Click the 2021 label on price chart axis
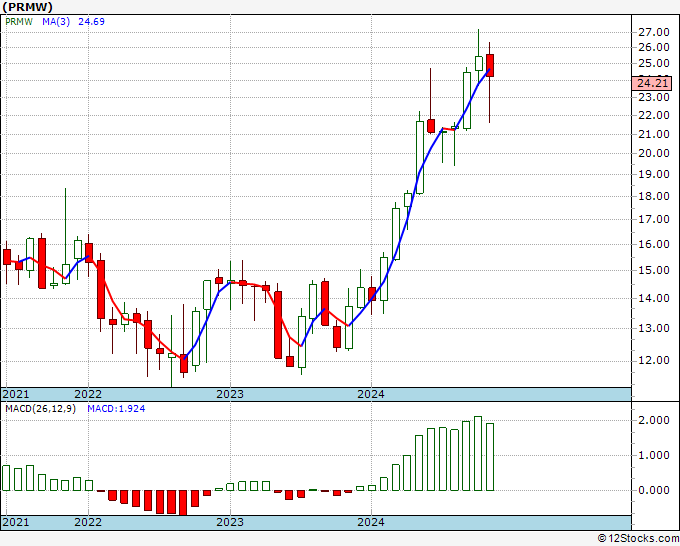The width and height of the screenshot is (680, 546). 16,394
